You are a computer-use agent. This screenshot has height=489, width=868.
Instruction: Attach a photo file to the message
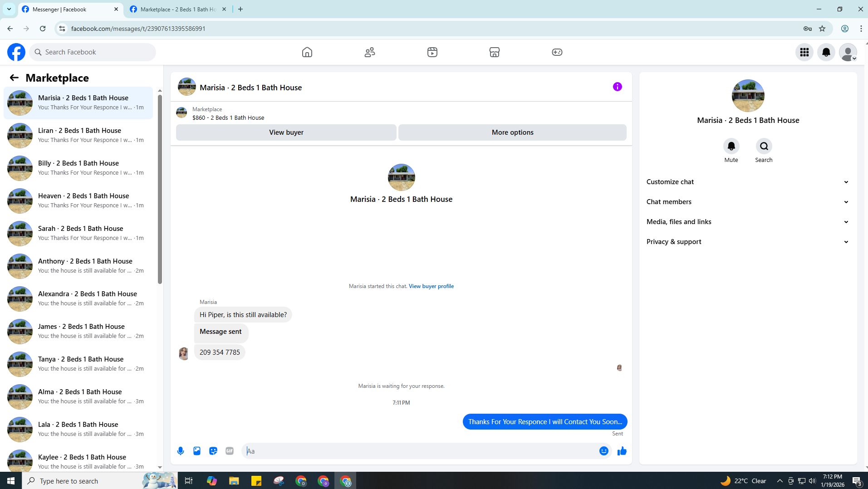click(x=197, y=451)
